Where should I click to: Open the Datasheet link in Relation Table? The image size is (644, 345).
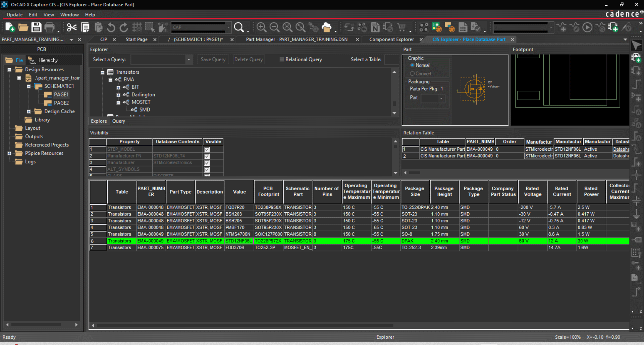(x=621, y=149)
